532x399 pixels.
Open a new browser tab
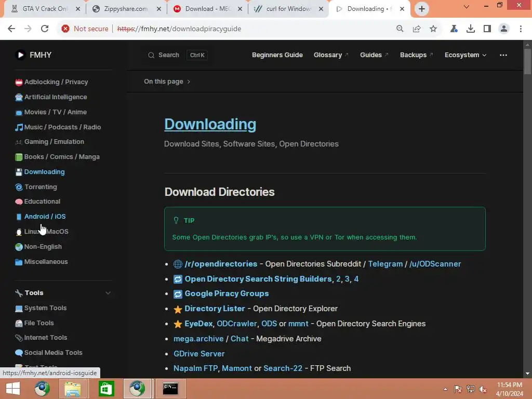(x=422, y=9)
